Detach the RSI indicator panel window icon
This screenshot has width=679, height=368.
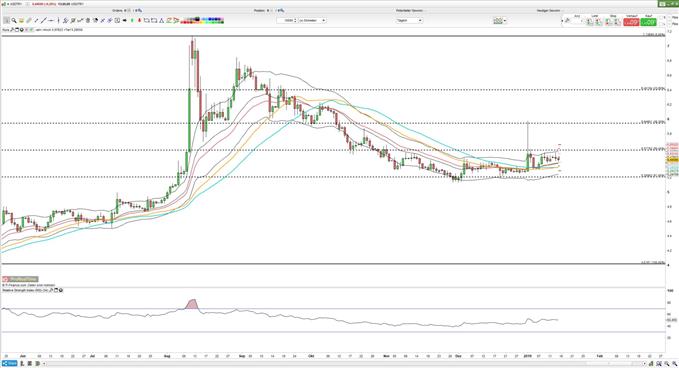point(56,290)
